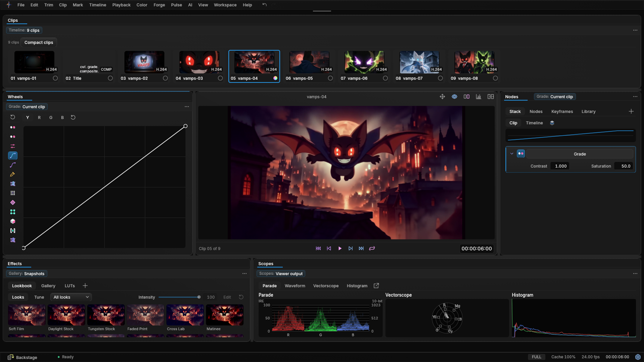The height and width of the screenshot is (362, 644).
Task: Select the sliders adjustment tool in Wheels
Action: pos(13,146)
